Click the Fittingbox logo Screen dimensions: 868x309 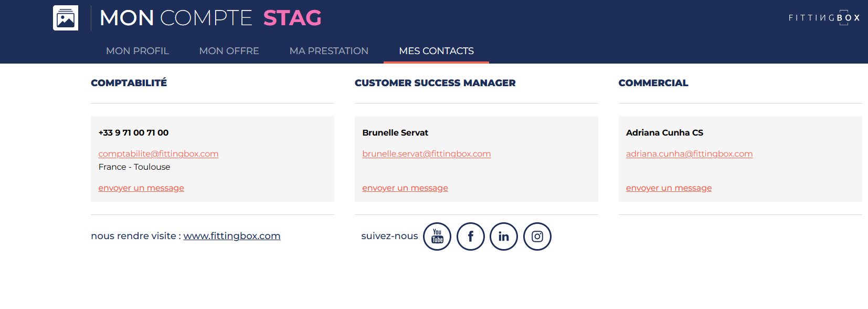click(x=824, y=18)
